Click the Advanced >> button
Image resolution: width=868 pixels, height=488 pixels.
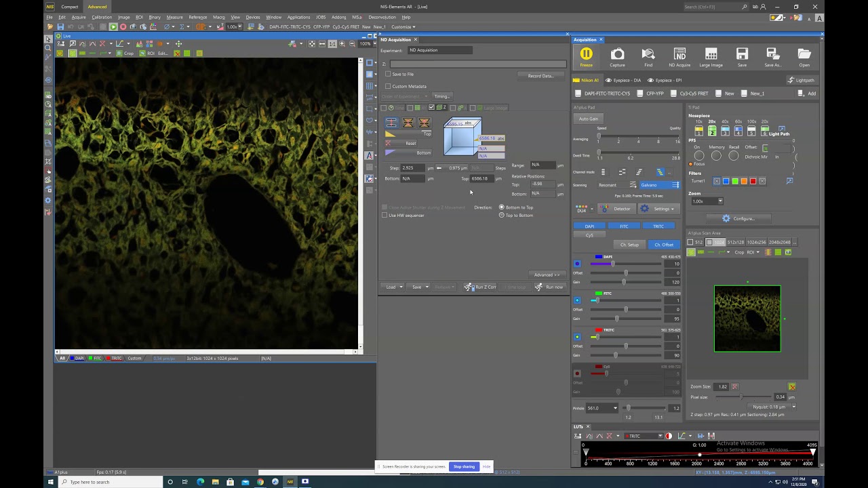547,274
